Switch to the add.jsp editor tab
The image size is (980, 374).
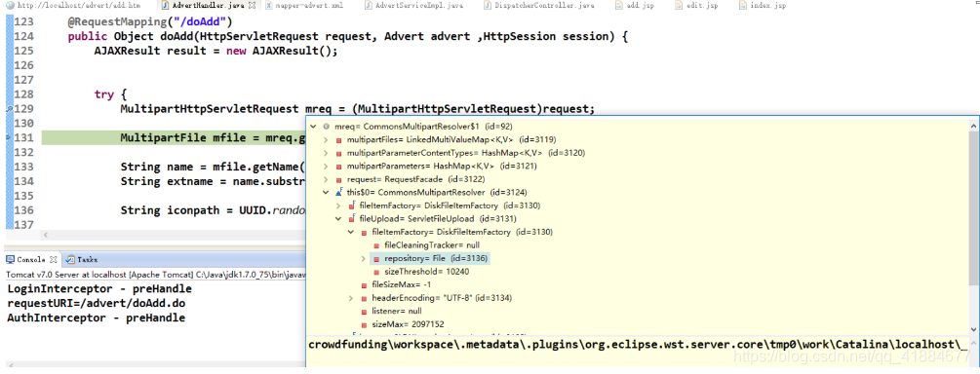[x=635, y=5]
